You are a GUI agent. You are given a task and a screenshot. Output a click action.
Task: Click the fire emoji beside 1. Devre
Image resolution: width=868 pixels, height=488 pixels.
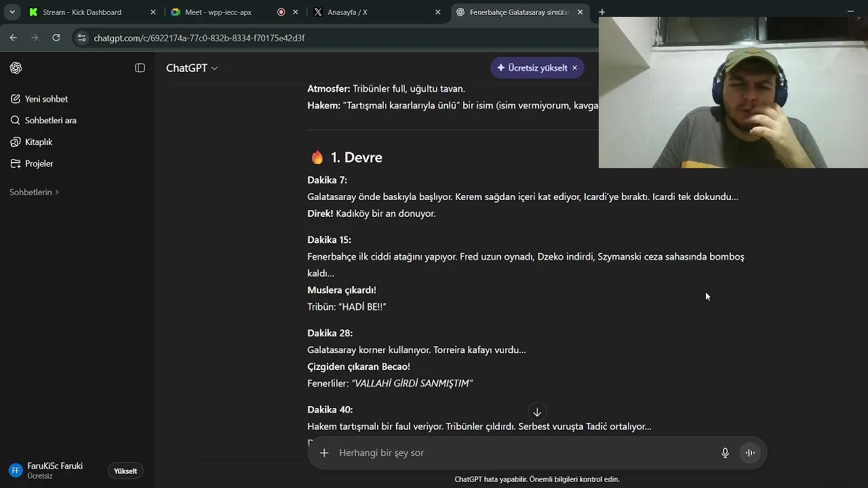(x=317, y=157)
